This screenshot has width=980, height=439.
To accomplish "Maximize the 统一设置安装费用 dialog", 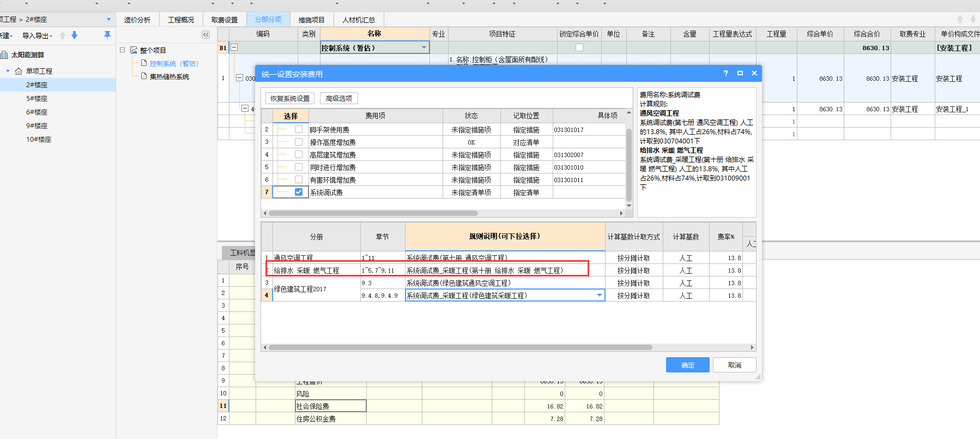I will coord(740,73).
